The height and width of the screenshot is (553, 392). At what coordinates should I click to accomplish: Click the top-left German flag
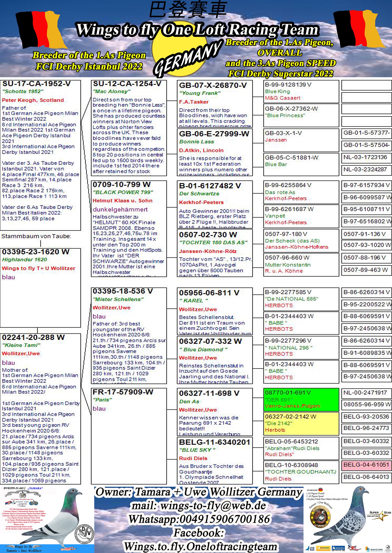tap(41, 29)
